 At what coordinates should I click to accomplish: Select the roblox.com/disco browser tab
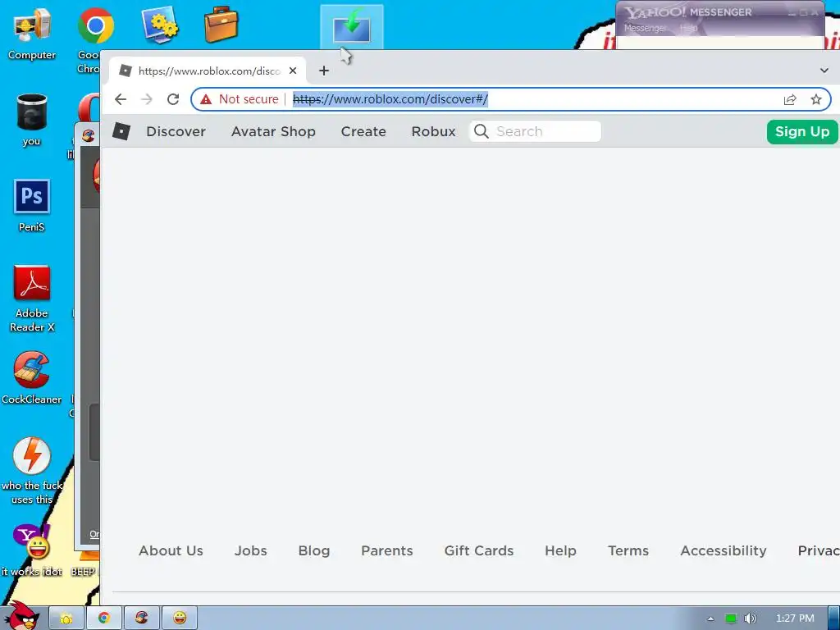[208, 71]
